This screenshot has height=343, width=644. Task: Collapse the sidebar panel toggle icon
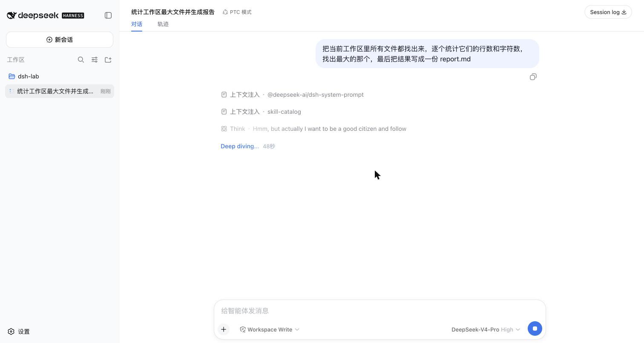click(108, 15)
